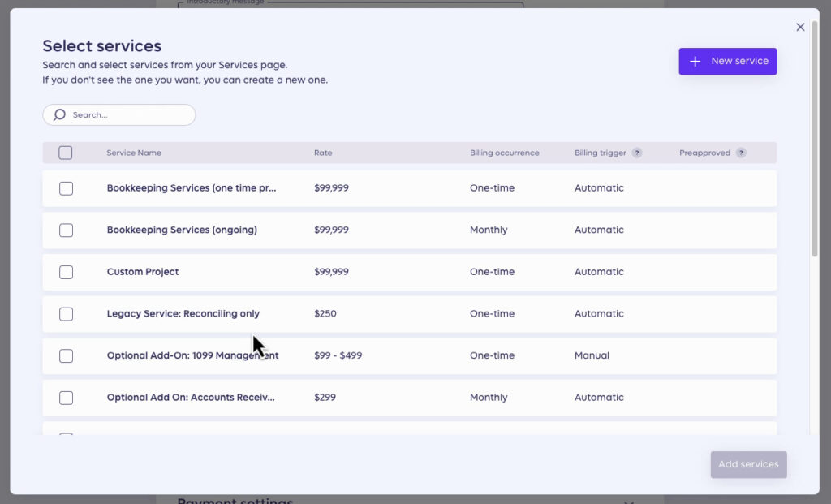The width and height of the screenshot is (831, 504).
Task: Click the plus icon on New service
Action: tap(695, 61)
